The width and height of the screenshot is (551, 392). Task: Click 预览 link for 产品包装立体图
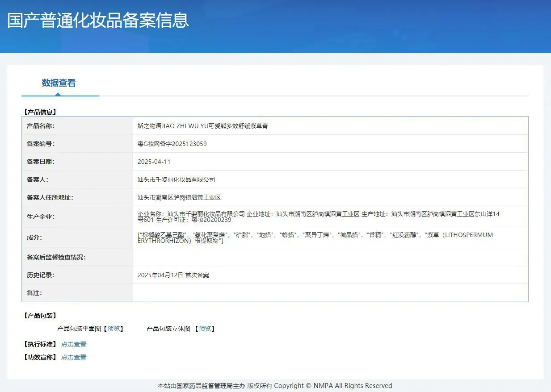pos(205,329)
